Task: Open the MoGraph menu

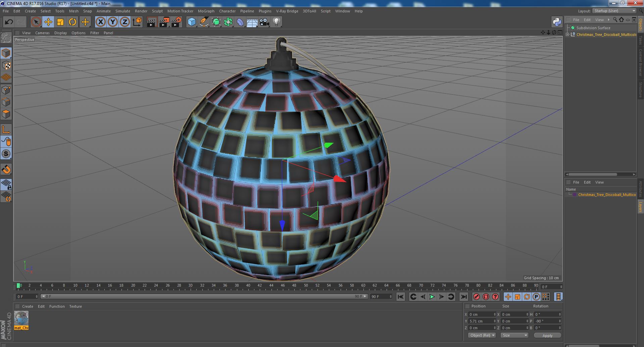Action: [x=206, y=11]
